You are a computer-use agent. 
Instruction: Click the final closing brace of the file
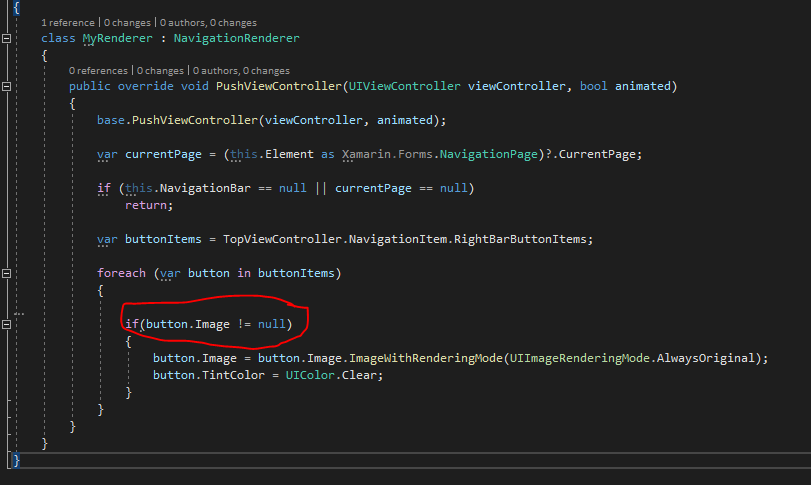pos(16,460)
